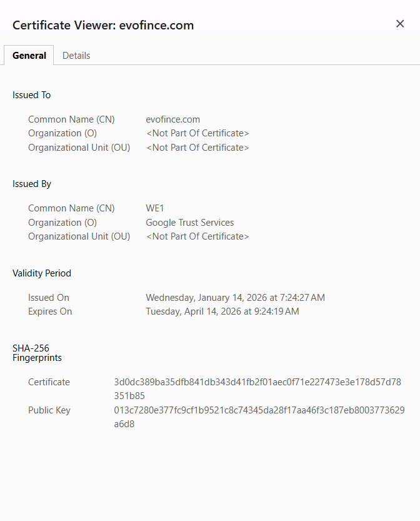Image resolution: width=420 pixels, height=521 pixels.
Task: Close the Certificate Viewer dialog
Action: 400,24
